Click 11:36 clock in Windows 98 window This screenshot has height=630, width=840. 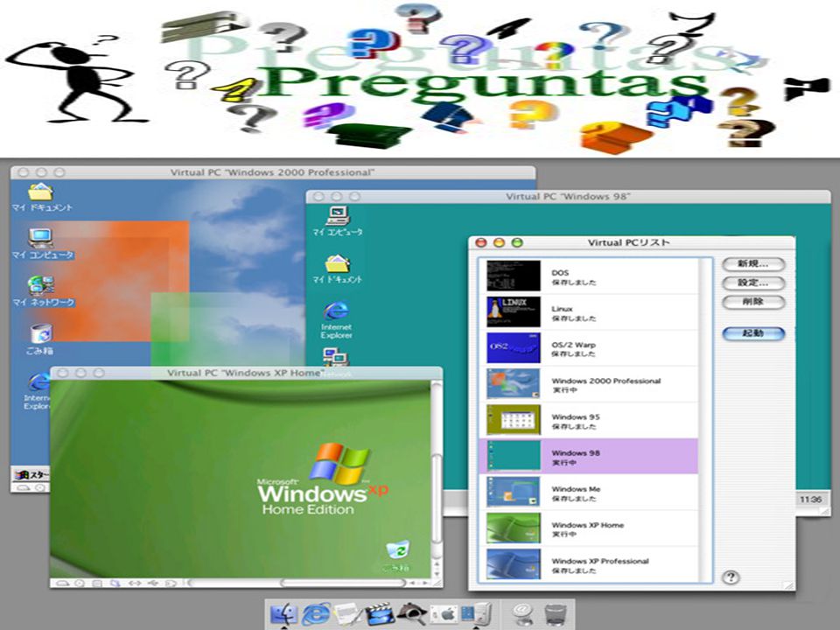tap(810, 500)
